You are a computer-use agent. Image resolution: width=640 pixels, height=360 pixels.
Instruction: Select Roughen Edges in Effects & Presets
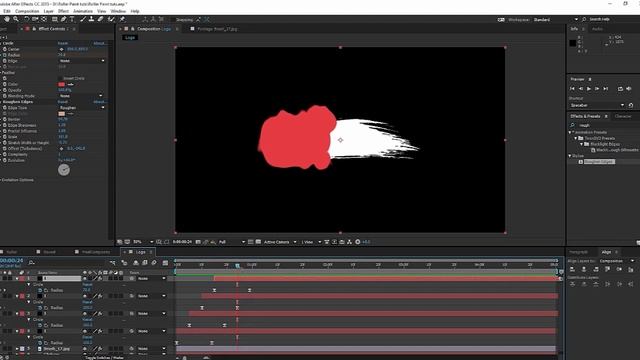[x=599, y=162]
